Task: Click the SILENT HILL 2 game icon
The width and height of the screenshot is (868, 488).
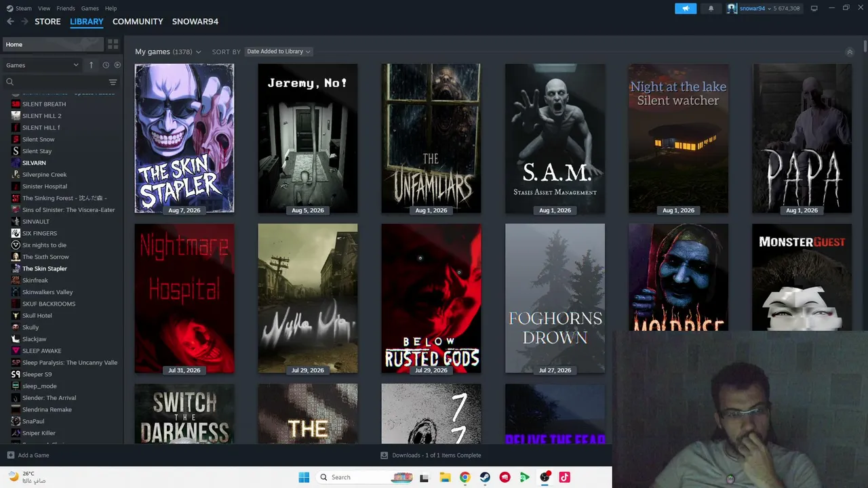Action: pyautogui.click(x=16, y=116)
